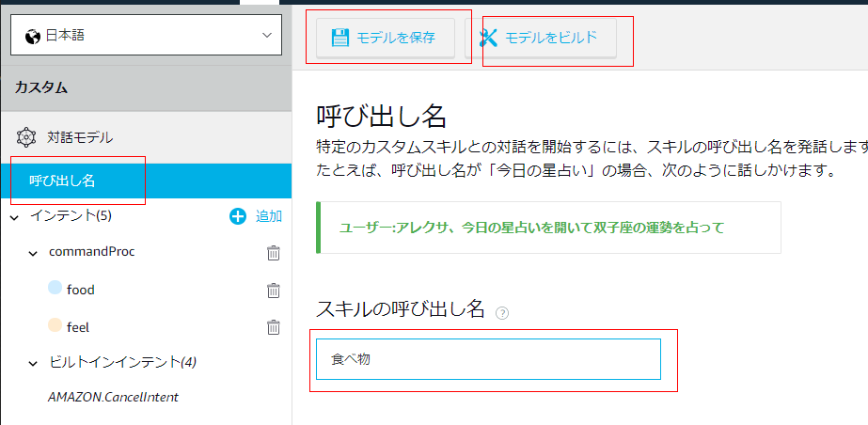868x425 pixels.
Task: Collapse the ビルトインインテント(4) group
Action: click(x=33, y=364)
